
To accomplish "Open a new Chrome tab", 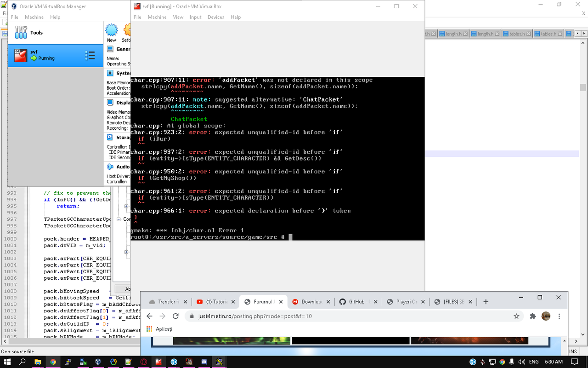I will pos(486,302).
